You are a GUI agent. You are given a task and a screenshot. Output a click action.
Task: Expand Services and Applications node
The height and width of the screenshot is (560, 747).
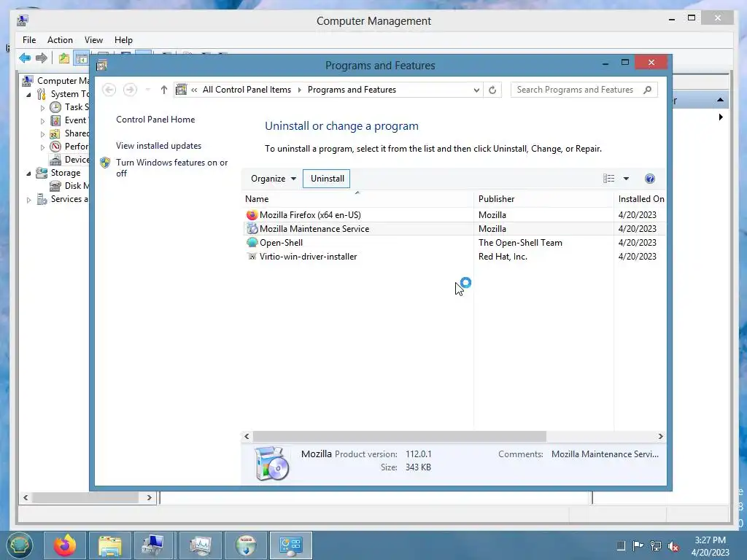tap(28, 200)
